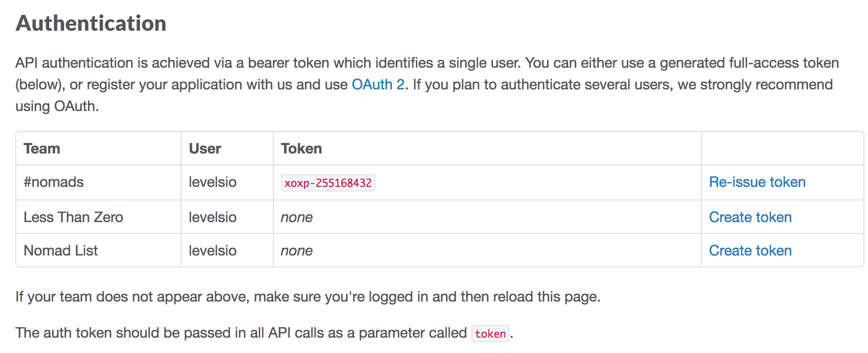Click the Less Than Zero team cell

click(73, 217)
